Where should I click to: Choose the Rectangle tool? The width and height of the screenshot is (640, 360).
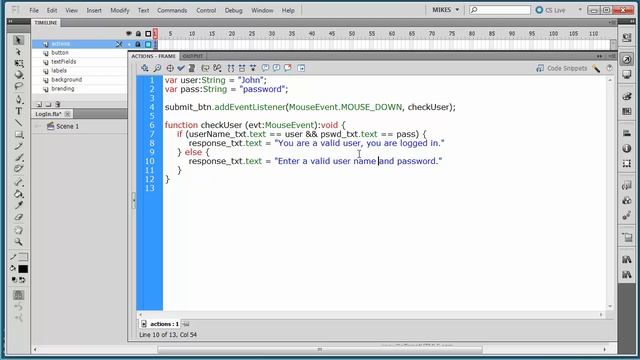point(18,134)
